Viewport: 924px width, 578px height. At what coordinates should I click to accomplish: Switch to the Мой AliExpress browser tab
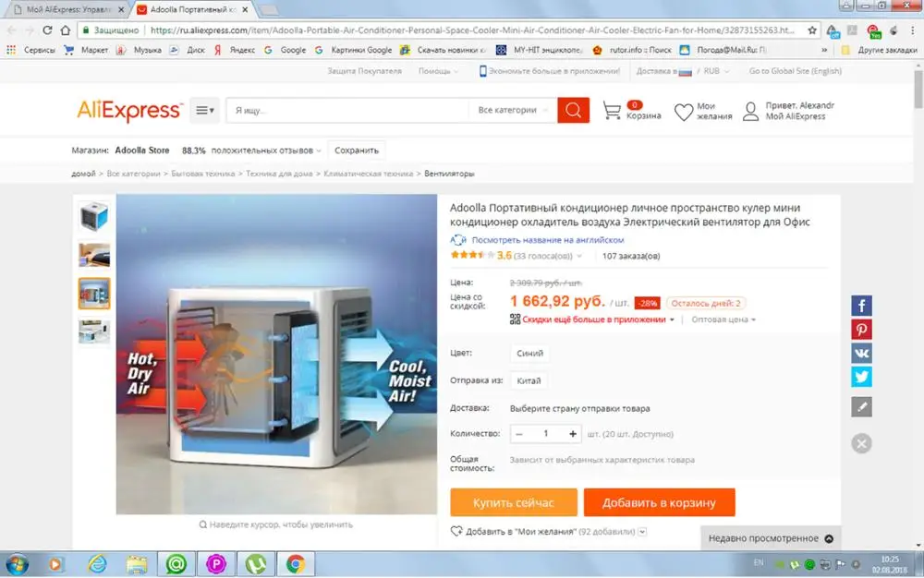click(x=69, y=9)
